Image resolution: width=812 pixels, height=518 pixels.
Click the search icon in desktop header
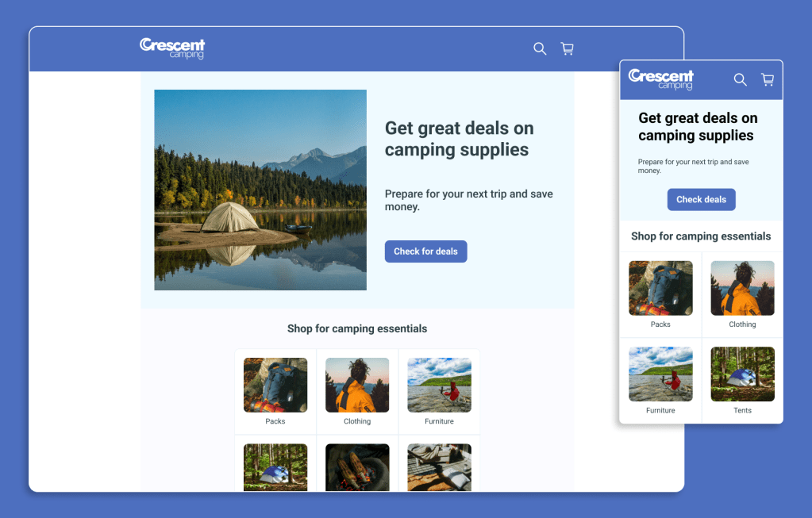click(x=540, y=48)
